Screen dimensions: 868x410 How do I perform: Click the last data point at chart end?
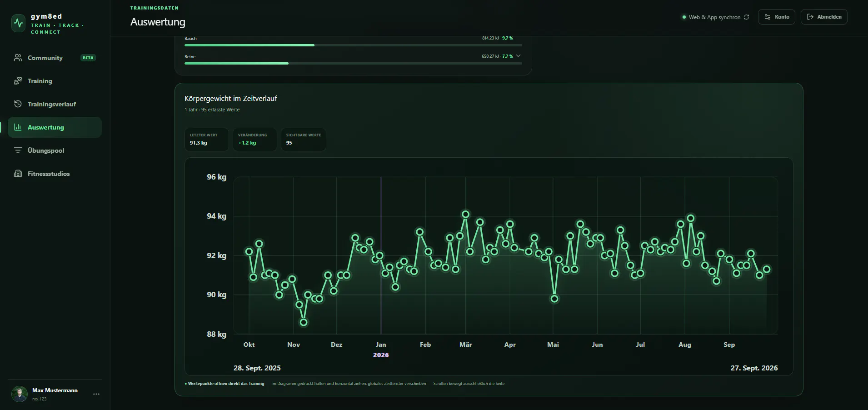pyautogui.click(x=767, y=270)
